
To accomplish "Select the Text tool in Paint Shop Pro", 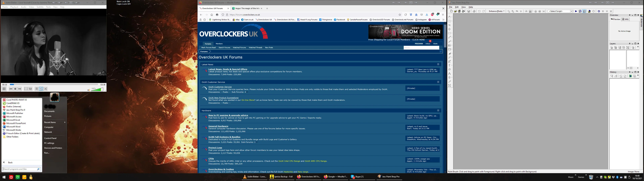I will coord(449,74).
